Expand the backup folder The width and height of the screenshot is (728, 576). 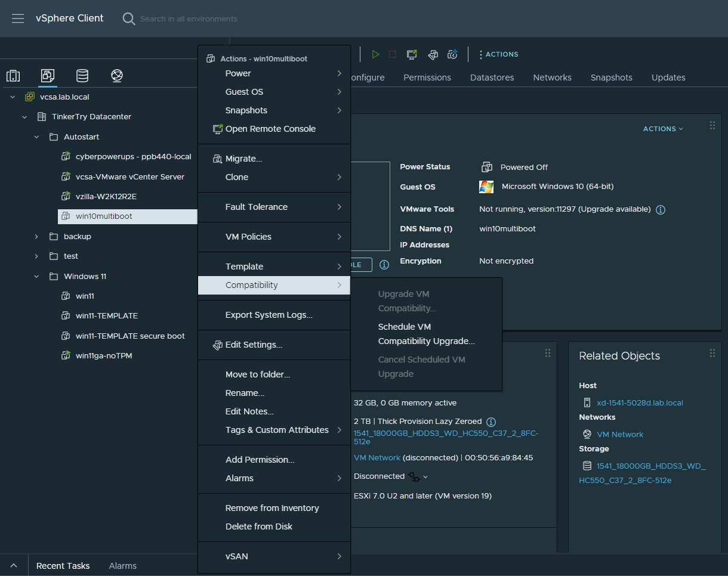[37, 237]
